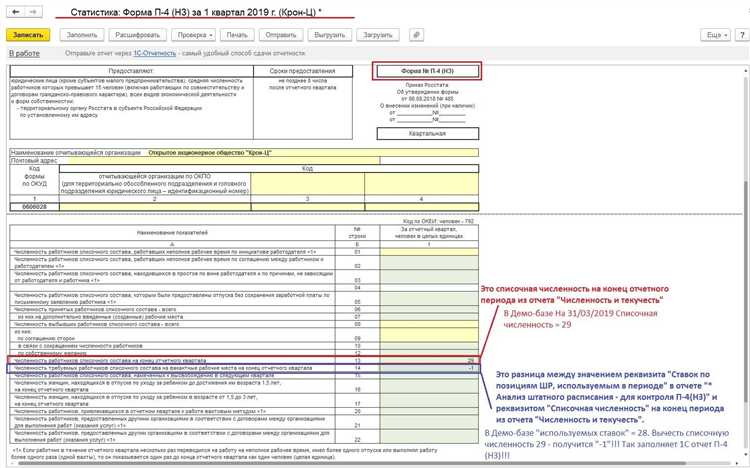
Task: Click the 'В работе' status link
Action: (23, 51)
